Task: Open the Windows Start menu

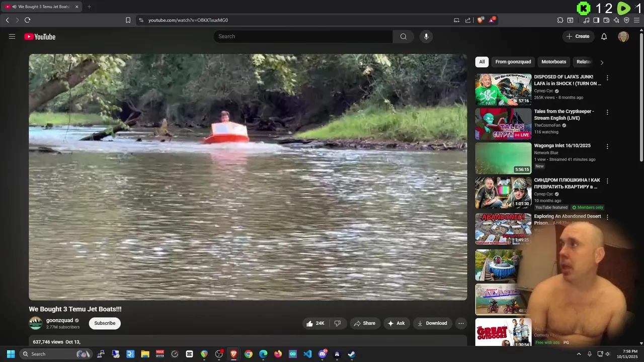Action: 11,354
